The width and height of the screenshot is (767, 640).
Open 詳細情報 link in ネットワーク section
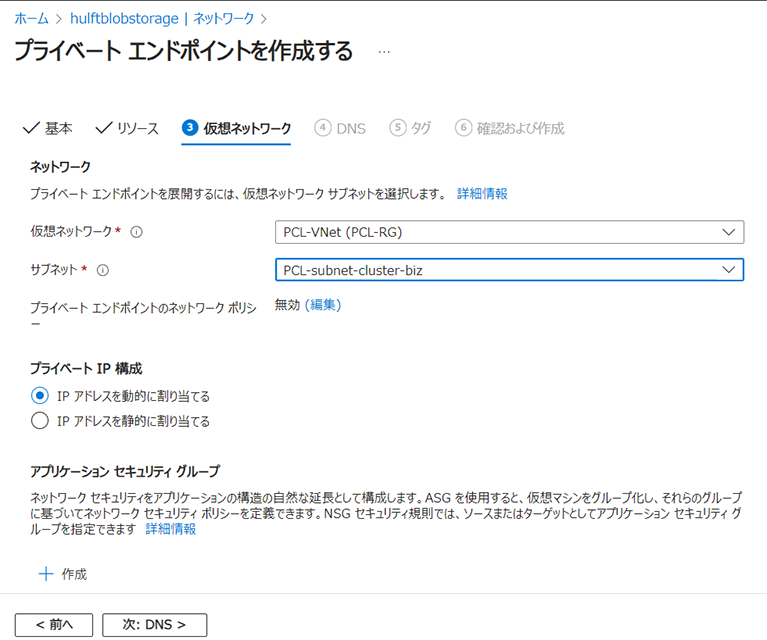click(482, 193)
